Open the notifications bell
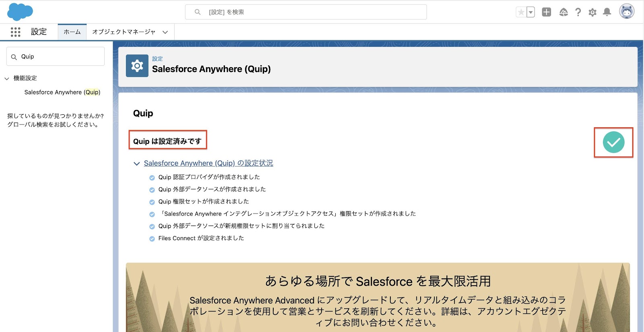 (607, 12)
